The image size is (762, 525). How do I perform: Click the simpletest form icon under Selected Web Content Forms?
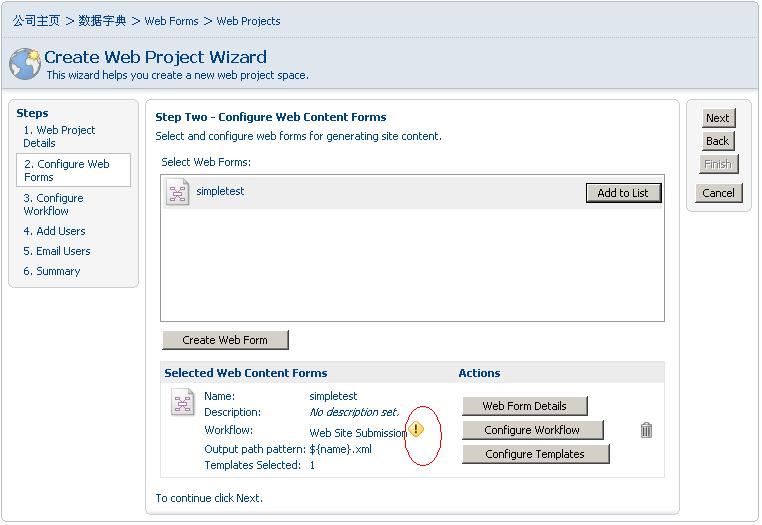click(182, 402)
